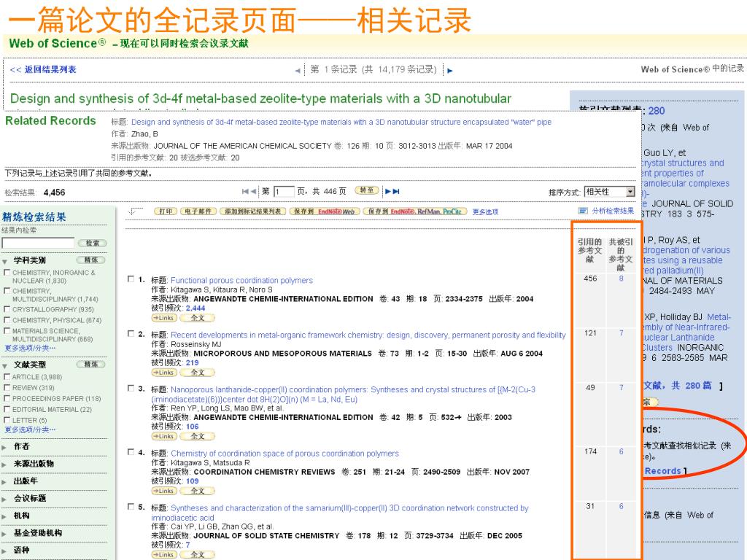This screenshot has height=560, width=747.
Task: Open the 2,444 times cited link
Action: (196, 308)
